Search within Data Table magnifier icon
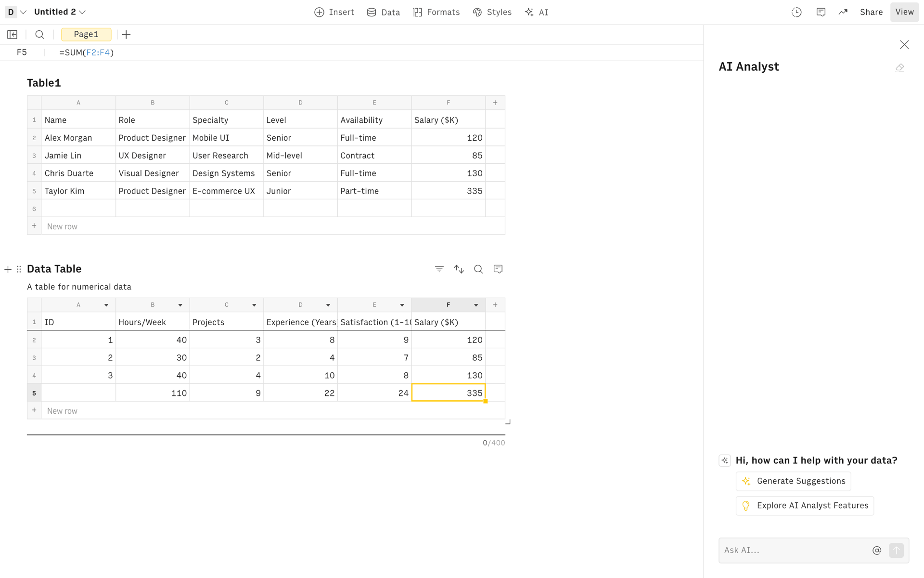The image size is (924, 578). pos(478,269)
